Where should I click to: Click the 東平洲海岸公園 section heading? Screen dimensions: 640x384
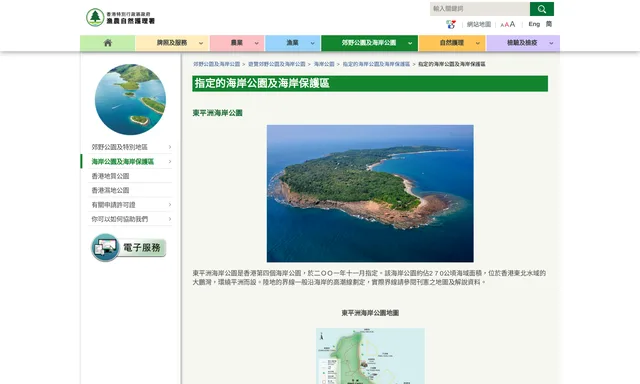[x=218, y=113]
